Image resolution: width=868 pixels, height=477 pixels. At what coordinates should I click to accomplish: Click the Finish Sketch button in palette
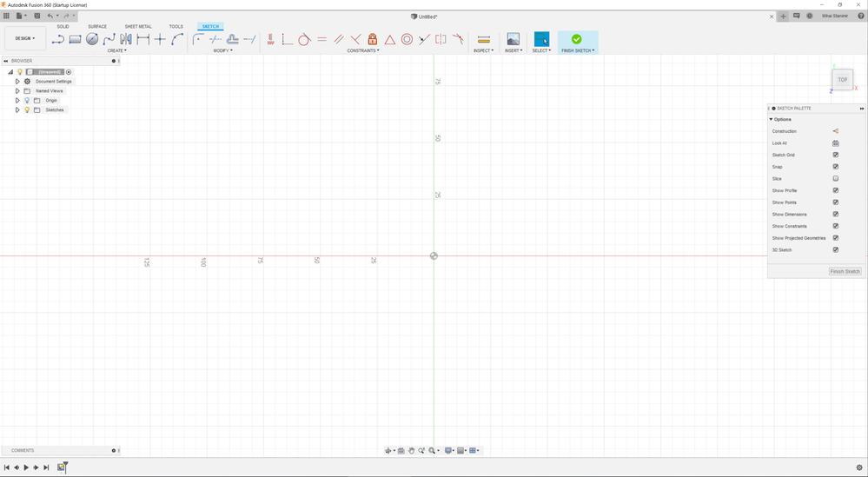point(845,271)
